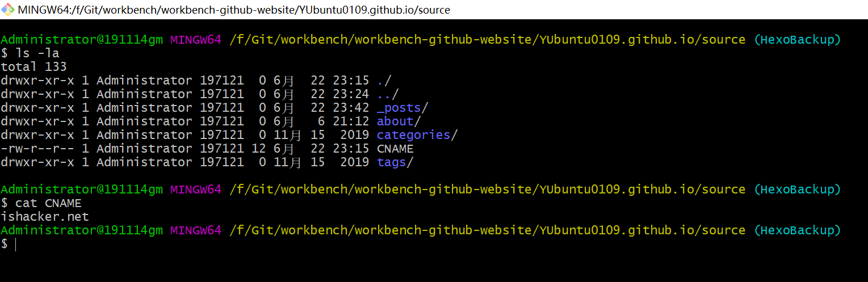Click the cursor at the empty bottom prompt
The height and width of the screenshot is (282, 868).
[16, 244]
